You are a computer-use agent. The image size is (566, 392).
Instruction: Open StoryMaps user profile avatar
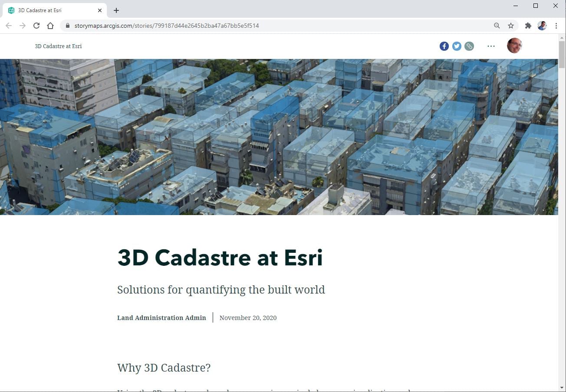tap(514, 46)
